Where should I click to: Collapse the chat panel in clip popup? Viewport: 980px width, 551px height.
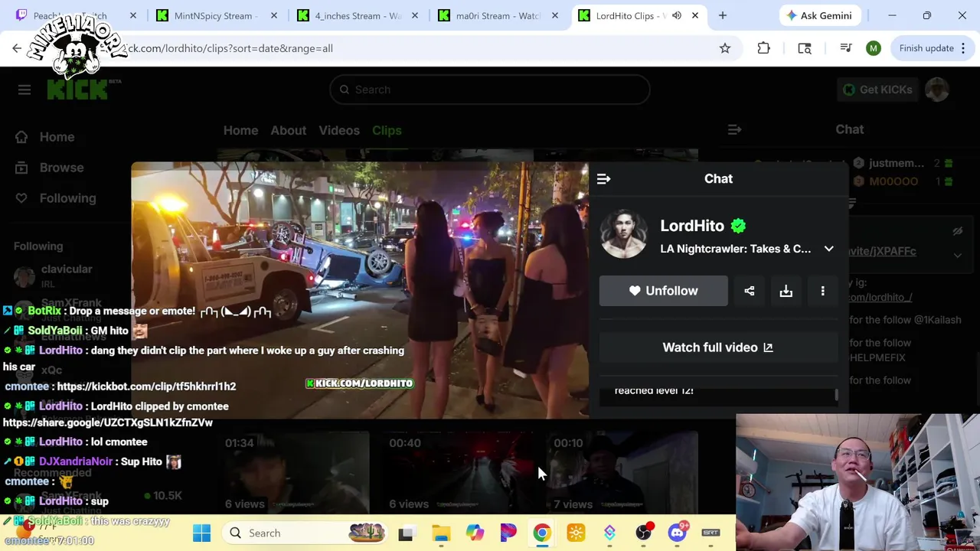pos(603,178)
